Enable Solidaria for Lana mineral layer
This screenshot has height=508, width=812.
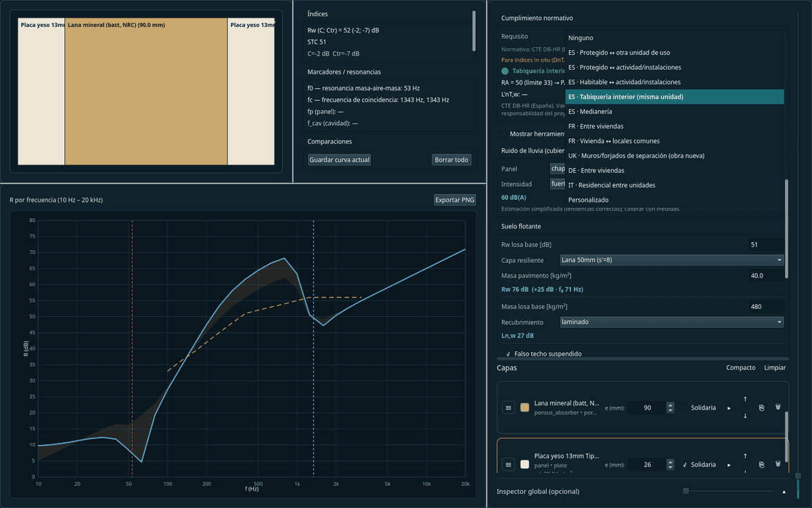point(685,408)
